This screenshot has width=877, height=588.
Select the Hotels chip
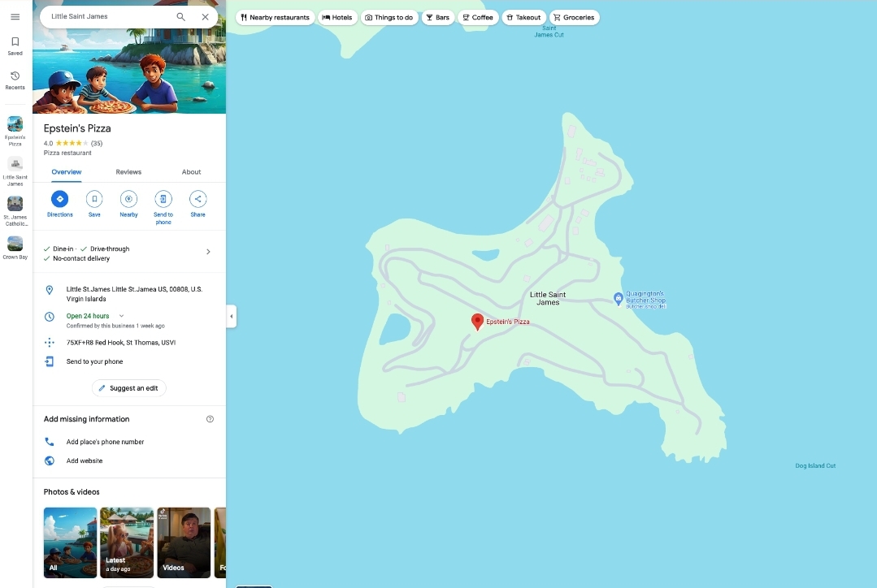[337, 17]
